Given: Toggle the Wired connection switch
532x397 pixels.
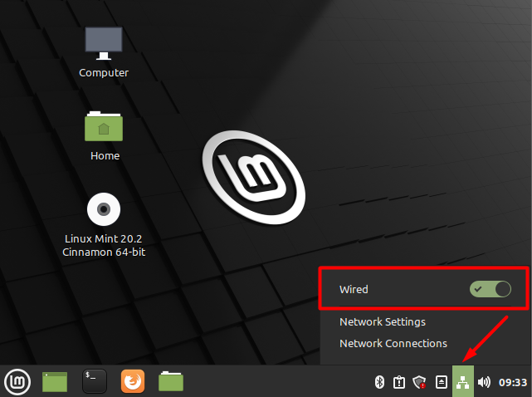Looking at the screenshot, I should coord(491,289).
